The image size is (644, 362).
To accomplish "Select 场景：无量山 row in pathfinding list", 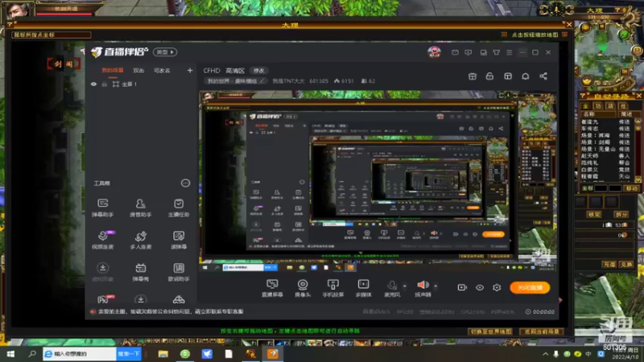I will pyautogui.click(x=606, y=149).
